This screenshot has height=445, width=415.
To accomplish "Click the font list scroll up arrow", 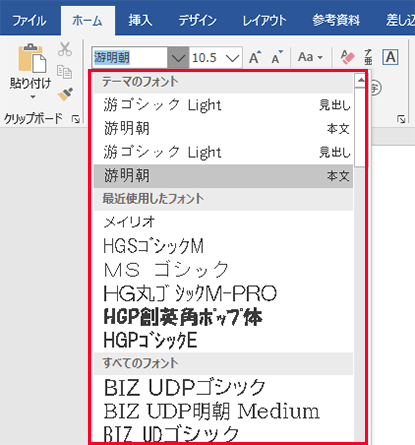I will click(x=360, y=80).
